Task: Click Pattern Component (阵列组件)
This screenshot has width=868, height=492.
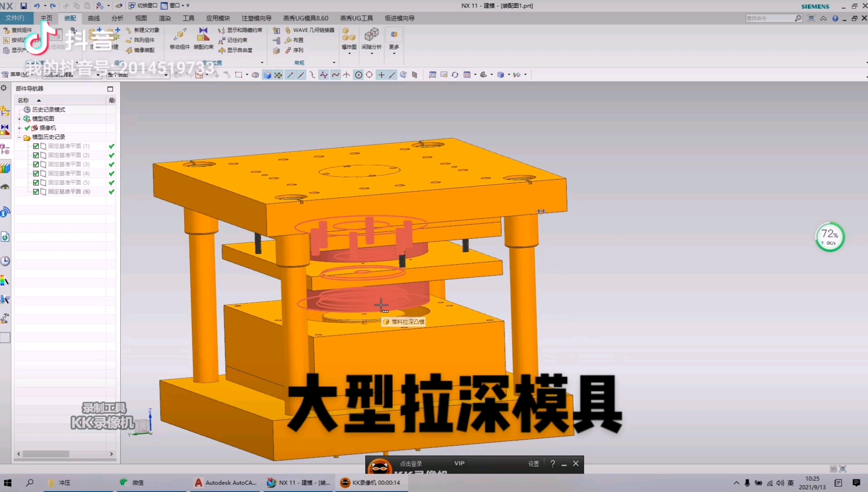Action: (x=140, y=40)
